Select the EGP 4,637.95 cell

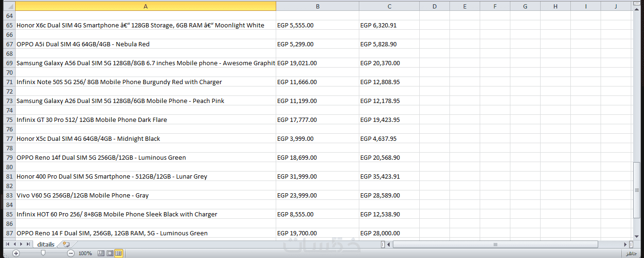[389, 138]
